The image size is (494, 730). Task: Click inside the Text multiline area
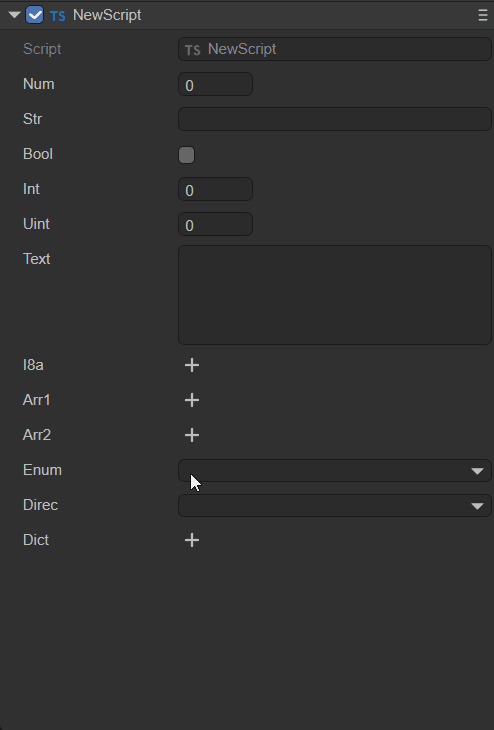(x=335, y=295)
